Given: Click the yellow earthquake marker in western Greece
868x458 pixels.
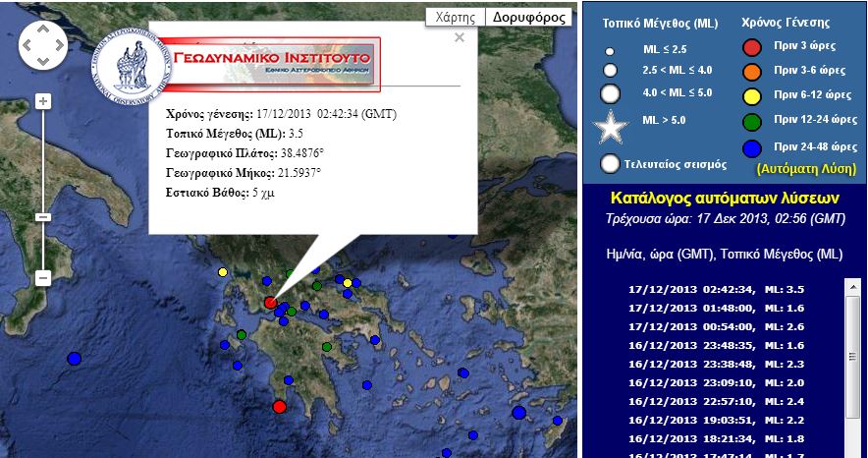Looking at the screenshot, I should 223,271.
